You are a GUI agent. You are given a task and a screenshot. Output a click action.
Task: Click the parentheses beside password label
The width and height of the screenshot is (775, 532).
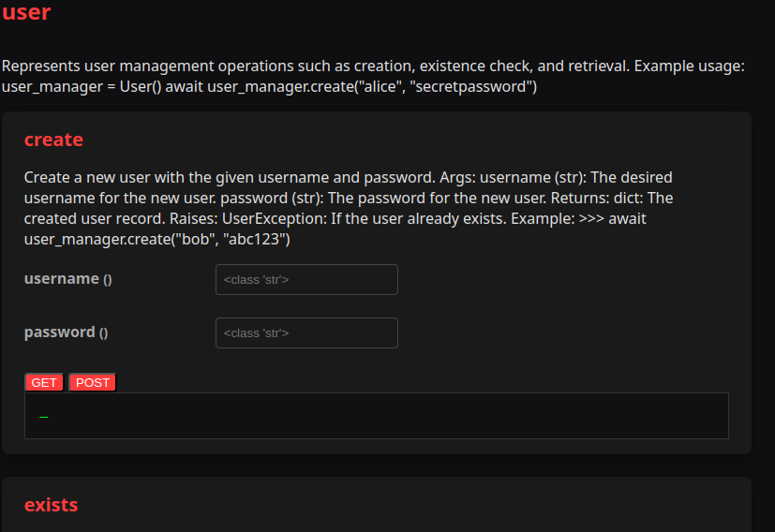[103, 332]
